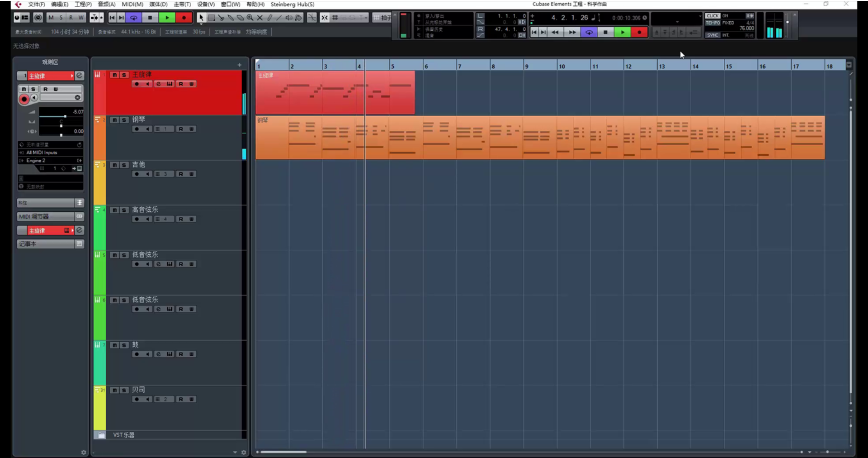
Task: Click Rewind in the transport panel
Action: pyautogui.click(x=555, y=32)
